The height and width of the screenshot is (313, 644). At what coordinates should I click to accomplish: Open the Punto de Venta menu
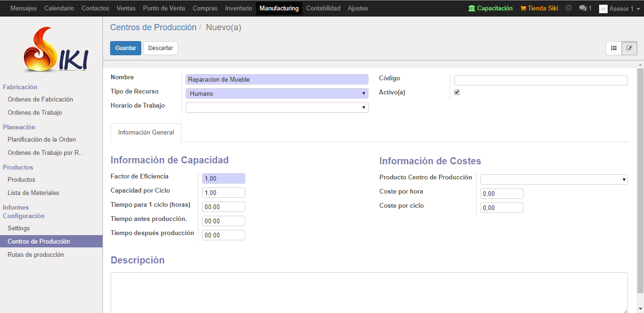(164, 8)
